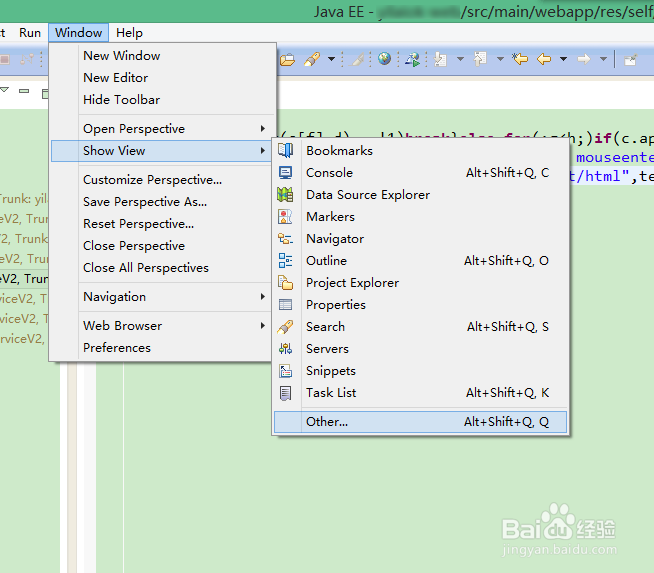This screenshot has height=573, width=654.
Task: Click the Pin Editor toolbar icon
Action: 630,60
